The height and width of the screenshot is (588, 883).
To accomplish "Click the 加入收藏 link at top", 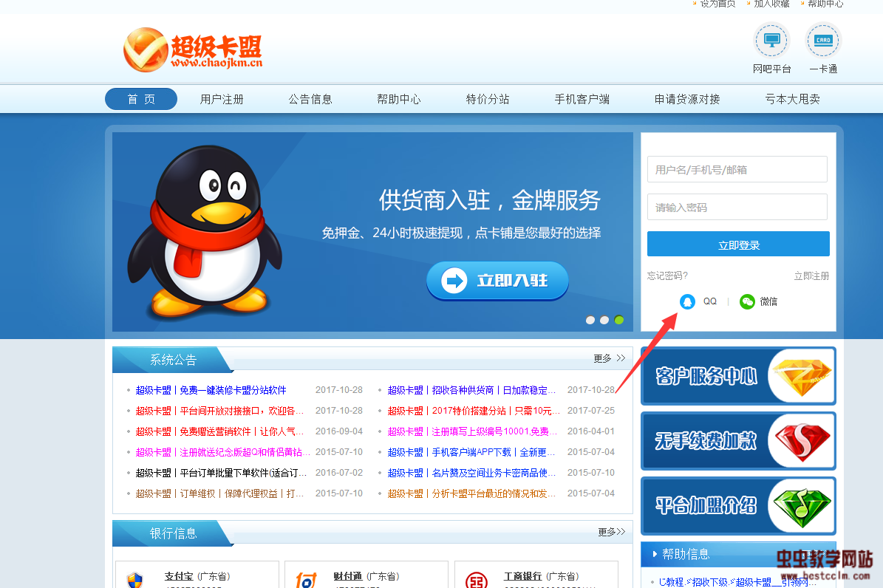I will point(771,4).
